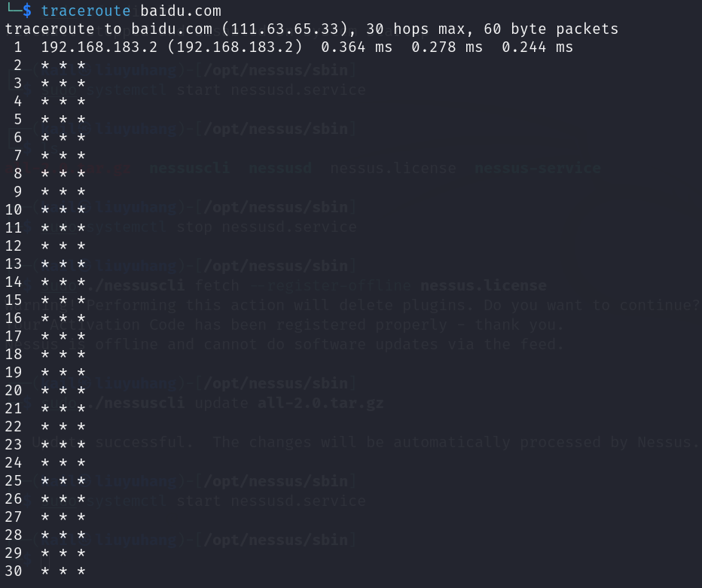Viewport: 702px width, 588px height.
Task: Click the 0.278 ms latency value
Action: (x=447, y=47)
